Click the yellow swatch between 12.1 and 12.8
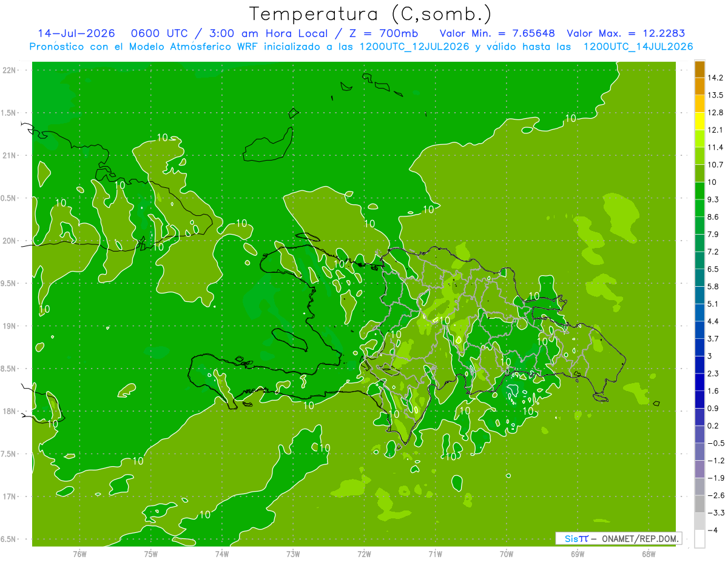Viewport: 728px width, 562px height. 699,121
